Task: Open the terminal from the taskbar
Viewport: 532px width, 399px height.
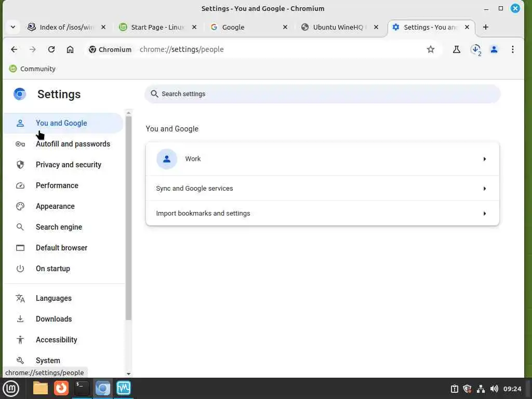Action: [x=82, y=389]
